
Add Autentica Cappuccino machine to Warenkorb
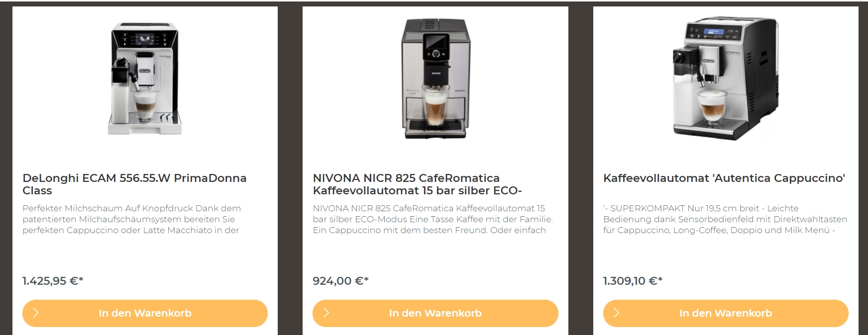[x=726, y=313]
